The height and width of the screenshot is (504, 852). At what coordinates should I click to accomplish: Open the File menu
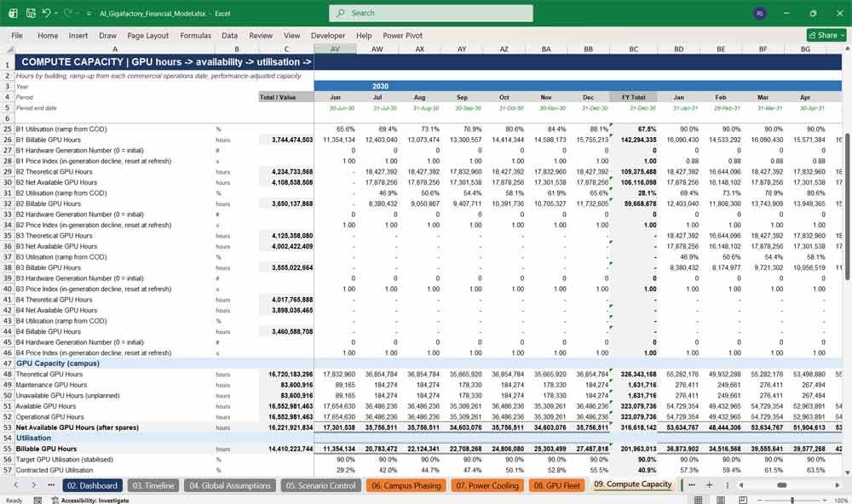click(17, 35)
